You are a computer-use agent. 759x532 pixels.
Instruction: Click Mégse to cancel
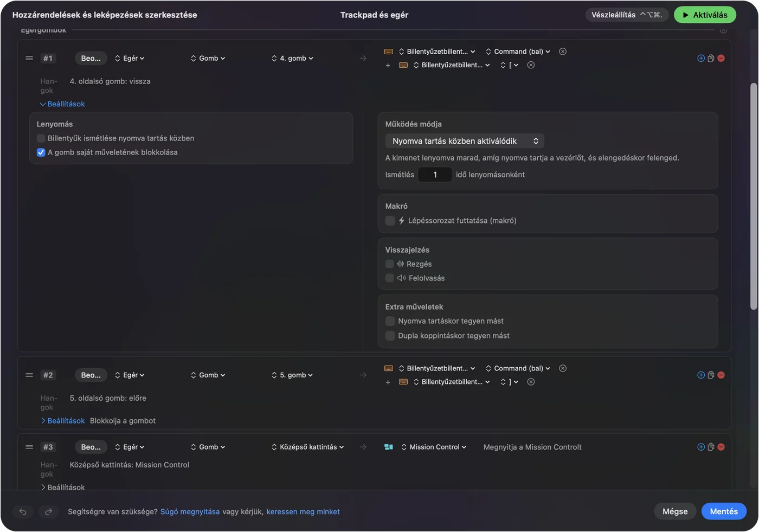pyautogui.click(x=675, y=511)
